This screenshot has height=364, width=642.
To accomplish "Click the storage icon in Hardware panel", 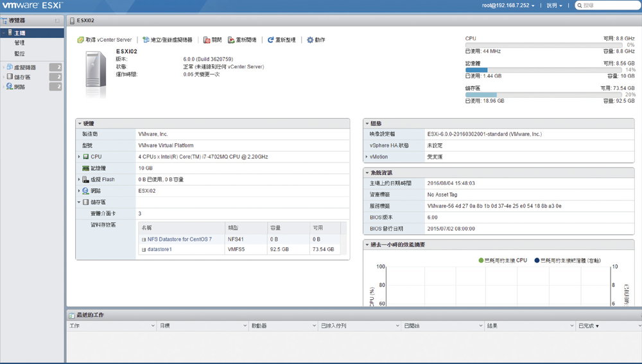I will 86,202.
